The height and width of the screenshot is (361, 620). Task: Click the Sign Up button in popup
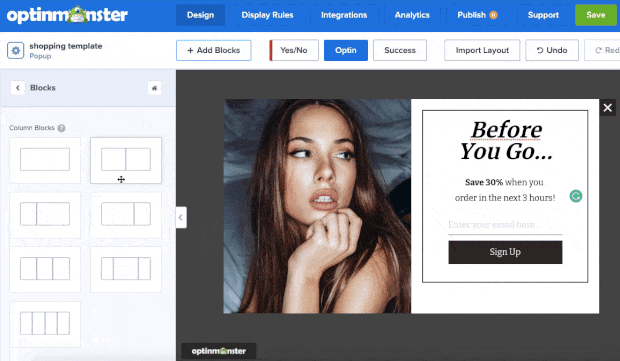(505, 252)
